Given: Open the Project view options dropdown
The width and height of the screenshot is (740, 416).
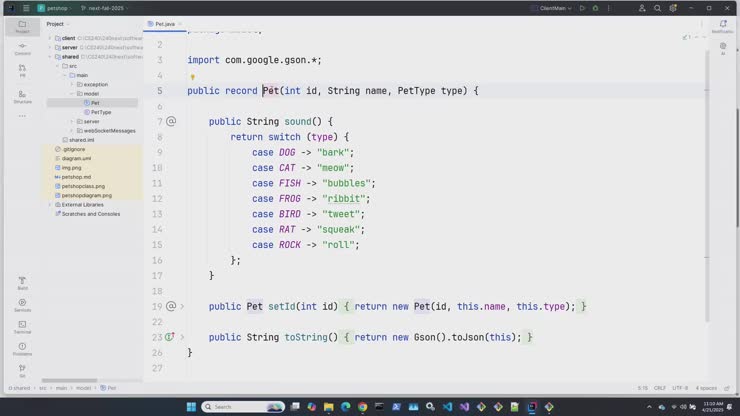Looking at the screenshot, I should tap(58, 24).
